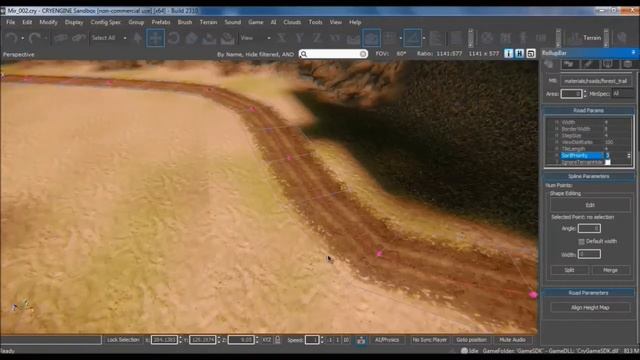Click the SortPriority value spinner

(x=629, y=156)
